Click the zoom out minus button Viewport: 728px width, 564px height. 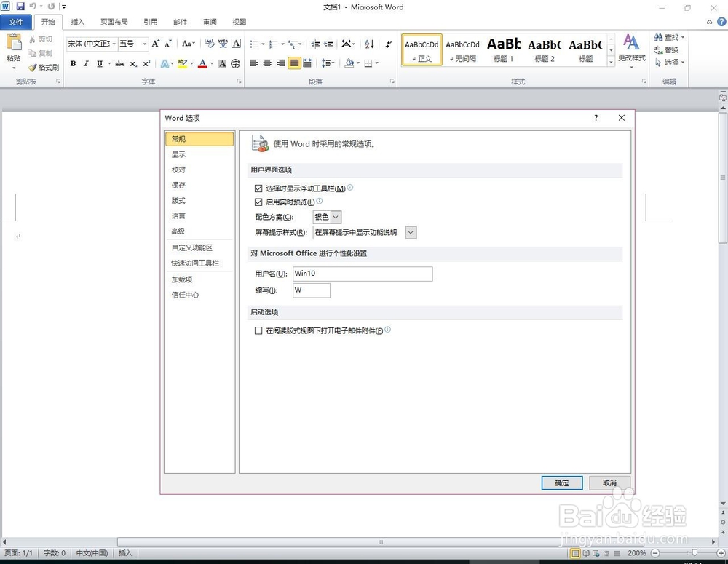(x=655, y=553)
